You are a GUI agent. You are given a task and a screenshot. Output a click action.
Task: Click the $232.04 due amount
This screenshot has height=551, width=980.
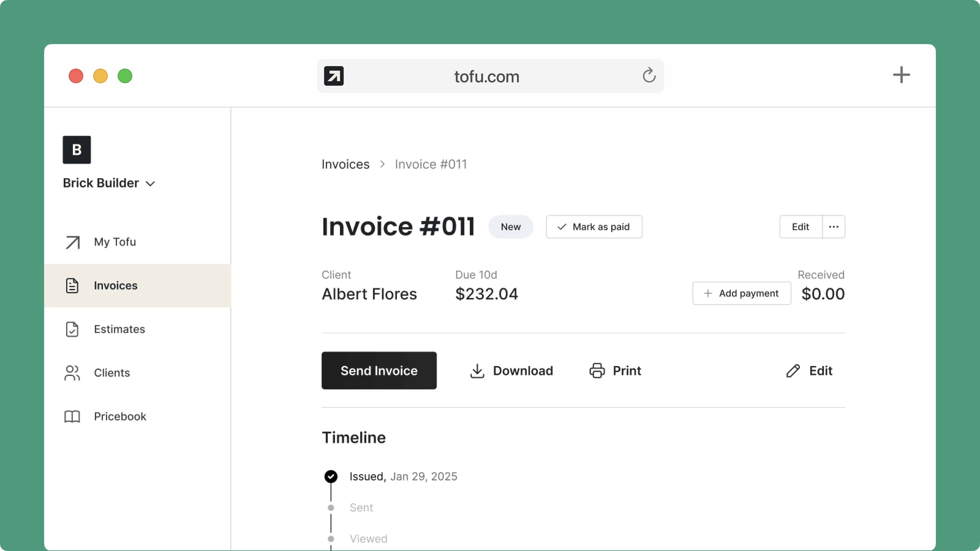tap(487, 294)
